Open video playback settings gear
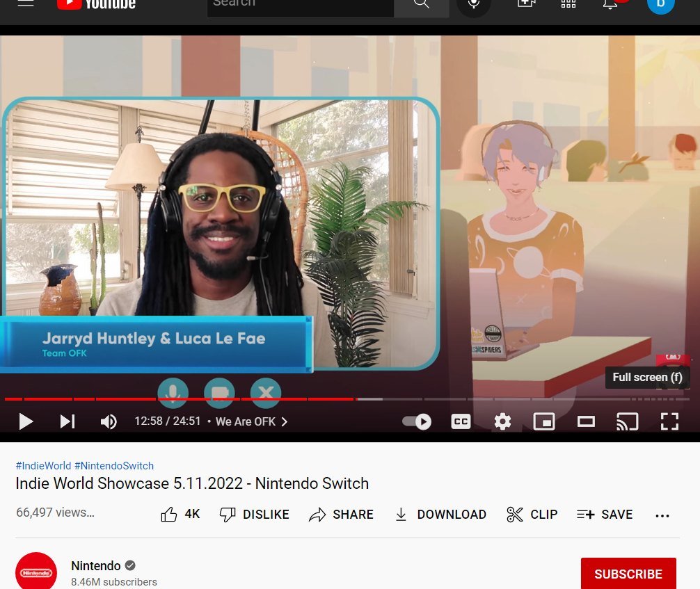The height and width of the screenshot is (589, 700). (502, 421)
